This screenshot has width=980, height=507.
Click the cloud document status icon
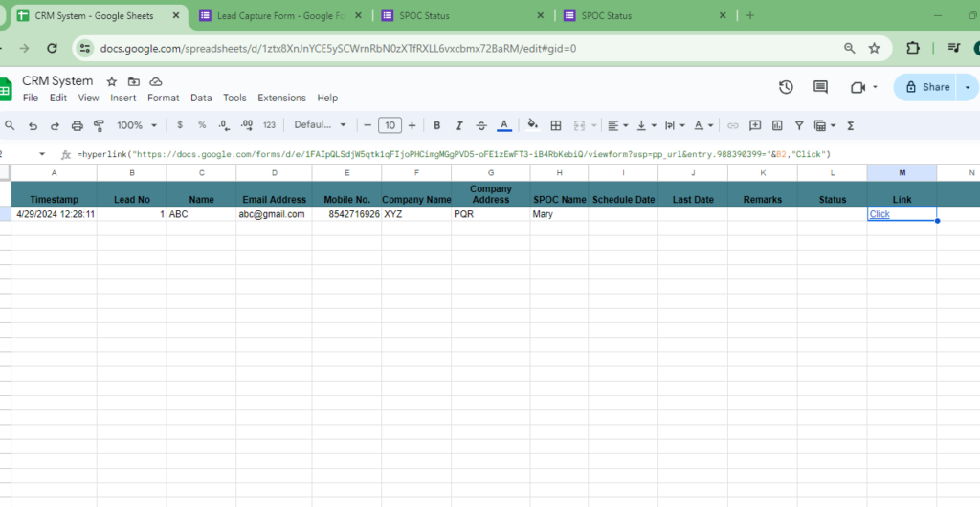(x=156, y=82)
